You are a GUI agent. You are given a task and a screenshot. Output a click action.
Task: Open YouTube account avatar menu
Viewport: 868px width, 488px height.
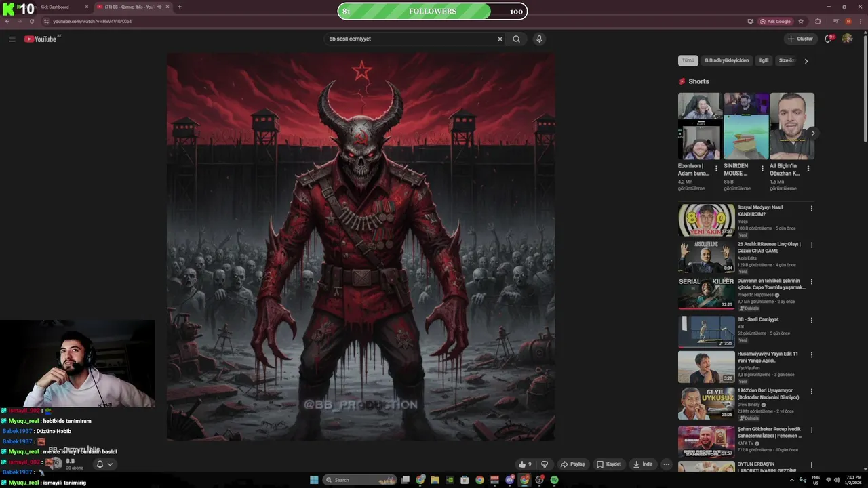click(x=847, y=39)
